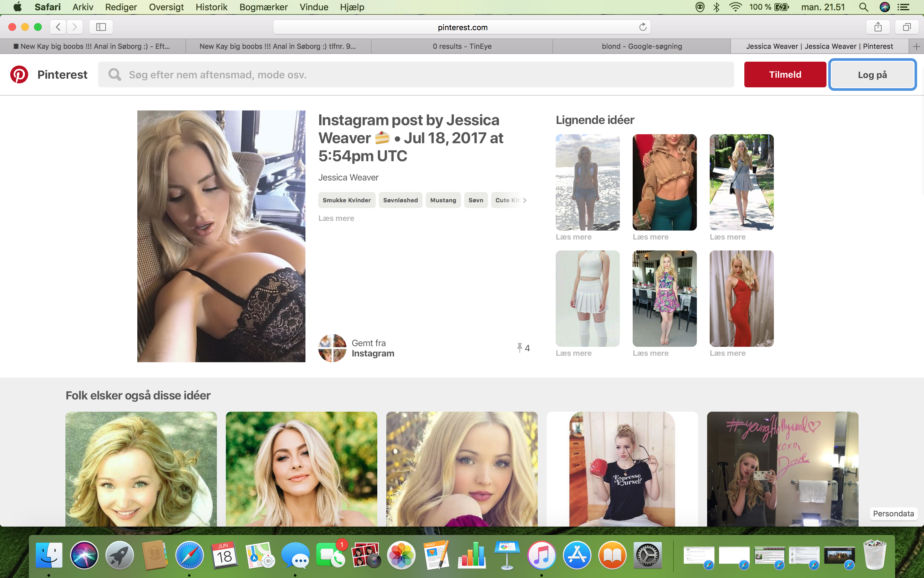Open the Bogmærker menu
924x578 pixels.
click(263, 7)
